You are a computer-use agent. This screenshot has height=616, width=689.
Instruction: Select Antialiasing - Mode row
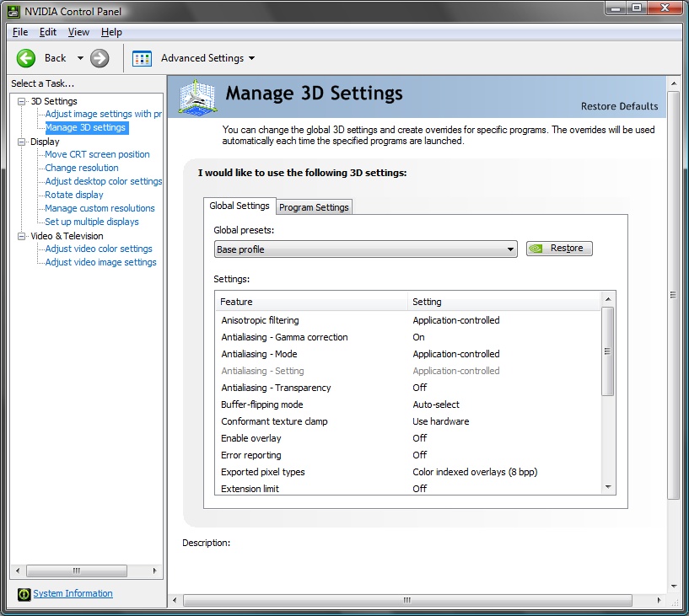point(408,354)
